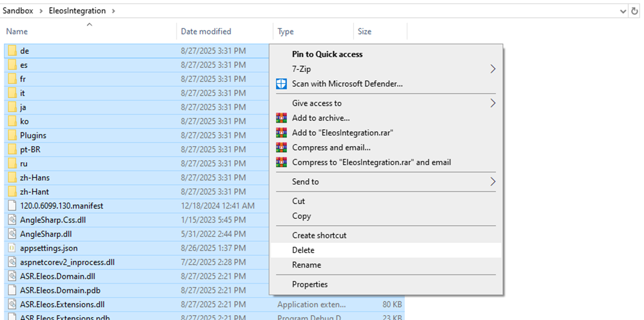The height and width of the screenshot is (320, 644).
Task: Open the chevron after EleosIntegration in path
Action: coord(113,11)
